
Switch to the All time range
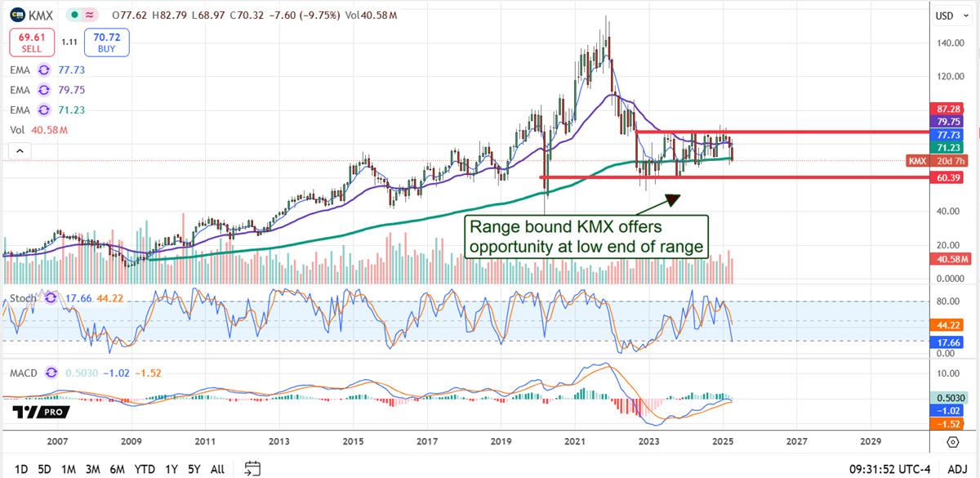point(217,469)
